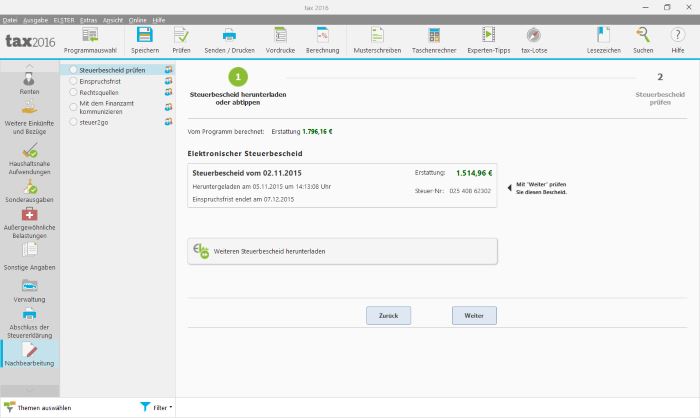Select the Steuerbescheid prüfen topic
Screen dimensions: 700x418
[x=112, y=70]
